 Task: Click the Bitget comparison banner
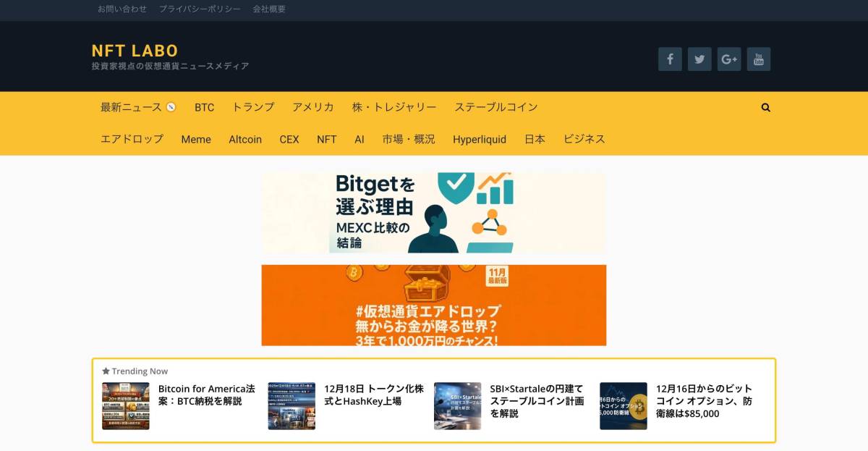tap(434, 213)
